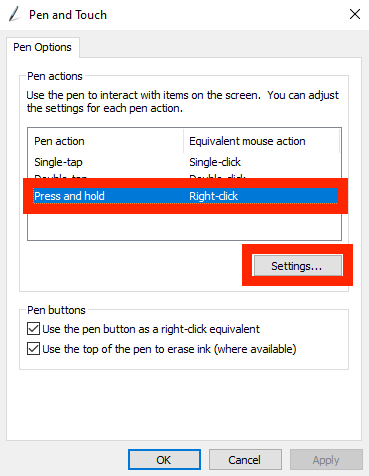Select the Single-tap row in the list
Image resolution: width=369 pixels, height=476 pixels.
184,162
